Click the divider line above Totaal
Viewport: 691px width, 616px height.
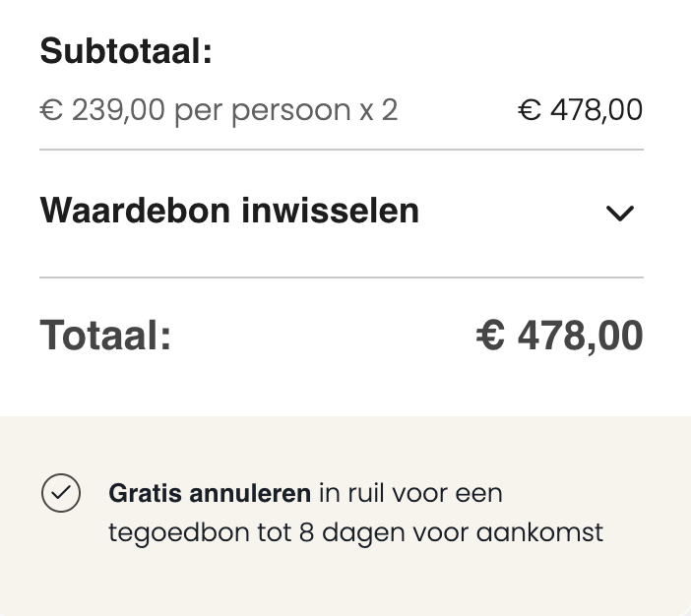point(342,277)
